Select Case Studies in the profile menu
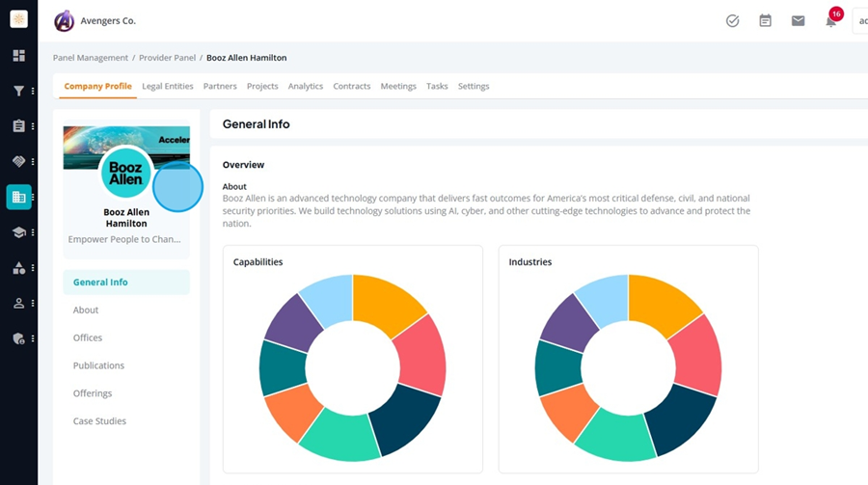Image resolution: width=868 pixels, height=485 pixels. click(99, 420)
